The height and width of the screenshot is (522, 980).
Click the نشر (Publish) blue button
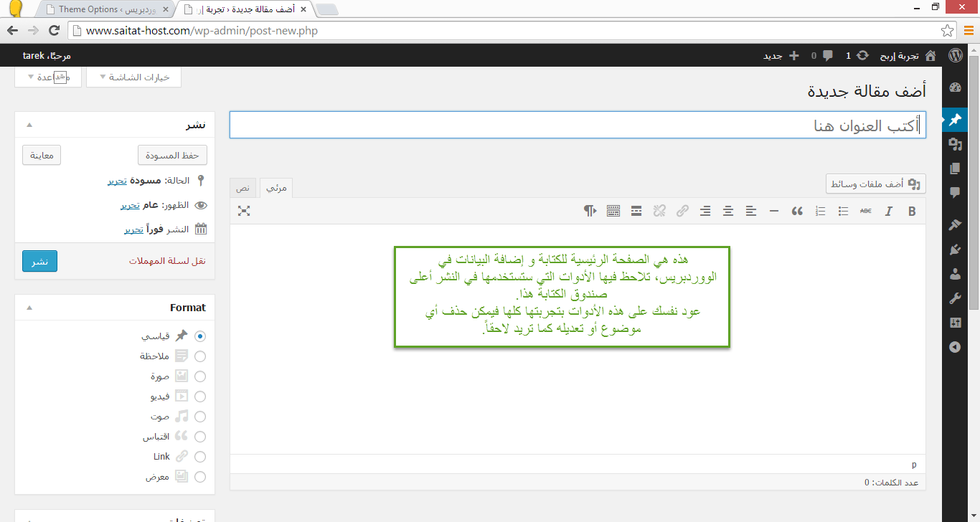39,261
